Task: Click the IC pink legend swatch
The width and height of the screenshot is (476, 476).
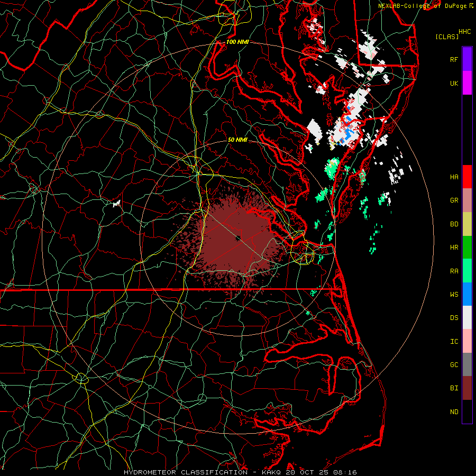Action: click(x=467, y=341)
